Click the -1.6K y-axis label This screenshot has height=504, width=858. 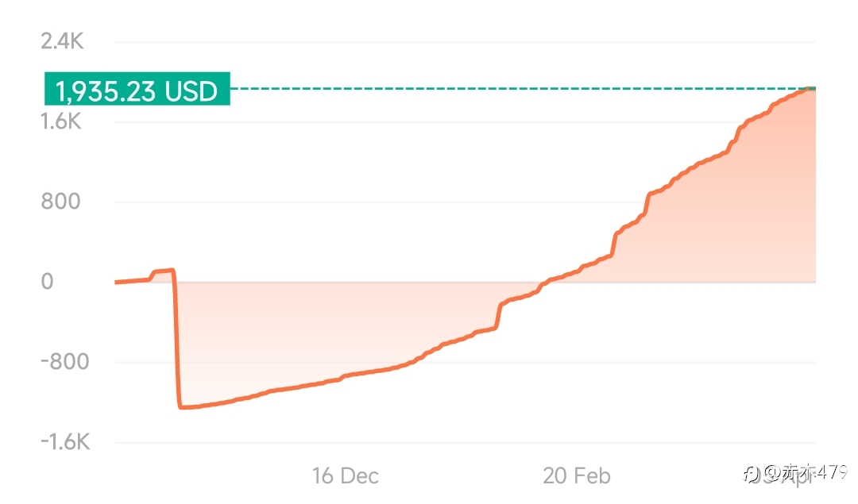pyautogui.click(x=65, y=441)
